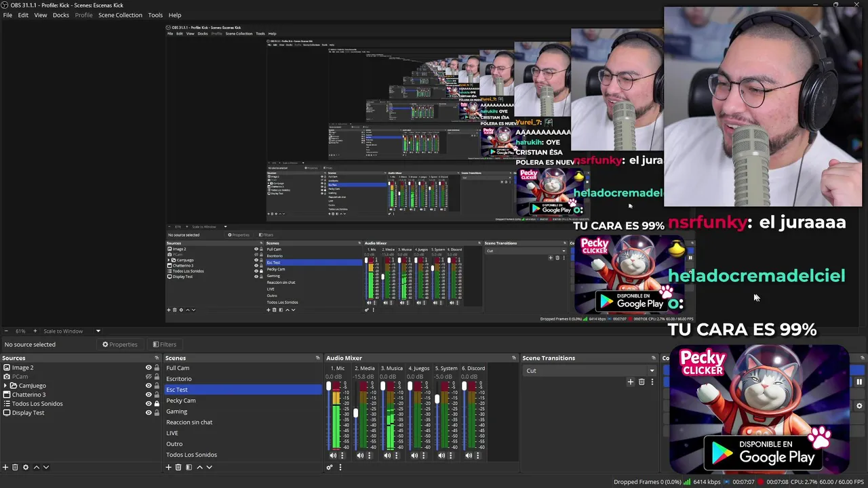Expand the CamJuego group
This screenshot has height=488, width=868.
5,386
